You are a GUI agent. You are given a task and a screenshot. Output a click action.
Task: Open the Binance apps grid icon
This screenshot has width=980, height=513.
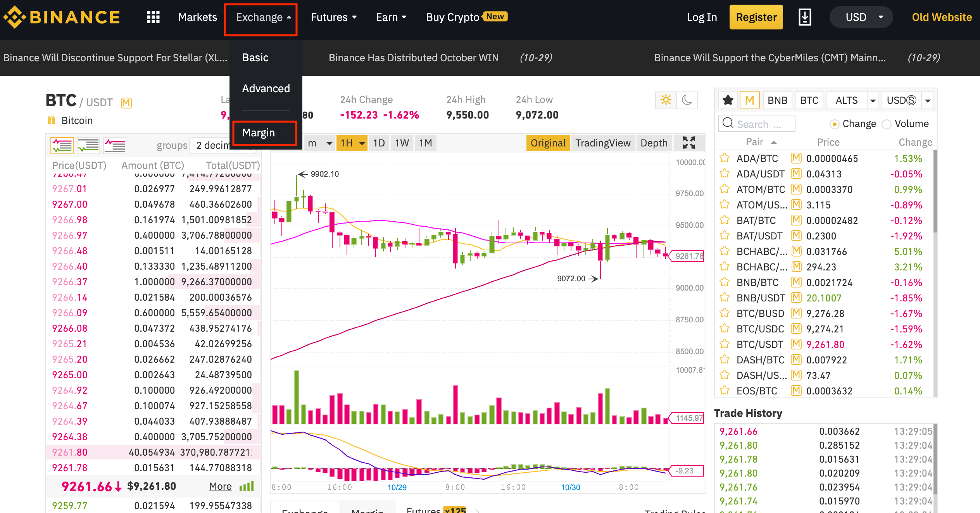153,17
